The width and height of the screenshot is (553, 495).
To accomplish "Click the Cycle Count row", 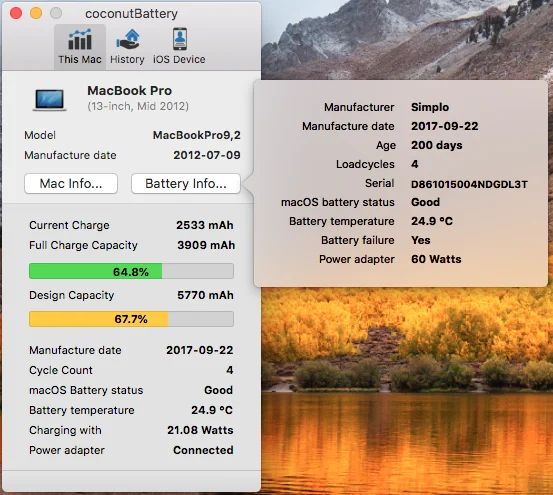I will pyautogui.click(x=131, y=370).
